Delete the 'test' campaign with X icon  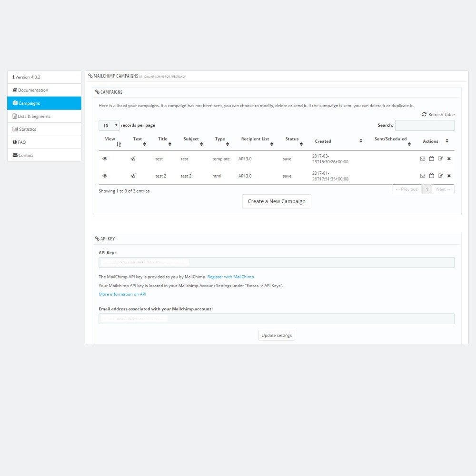coord(449,159)
